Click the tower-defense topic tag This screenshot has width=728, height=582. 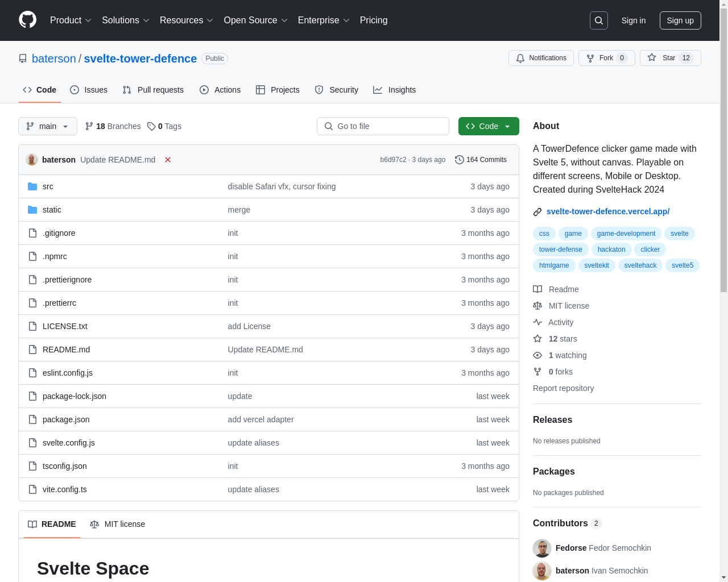point(561,250)
